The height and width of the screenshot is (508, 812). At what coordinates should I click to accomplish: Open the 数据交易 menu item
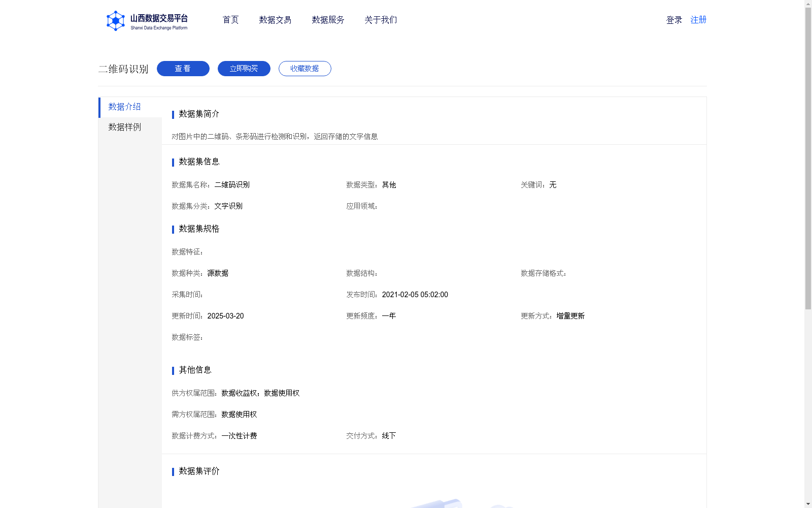point(275,20)
